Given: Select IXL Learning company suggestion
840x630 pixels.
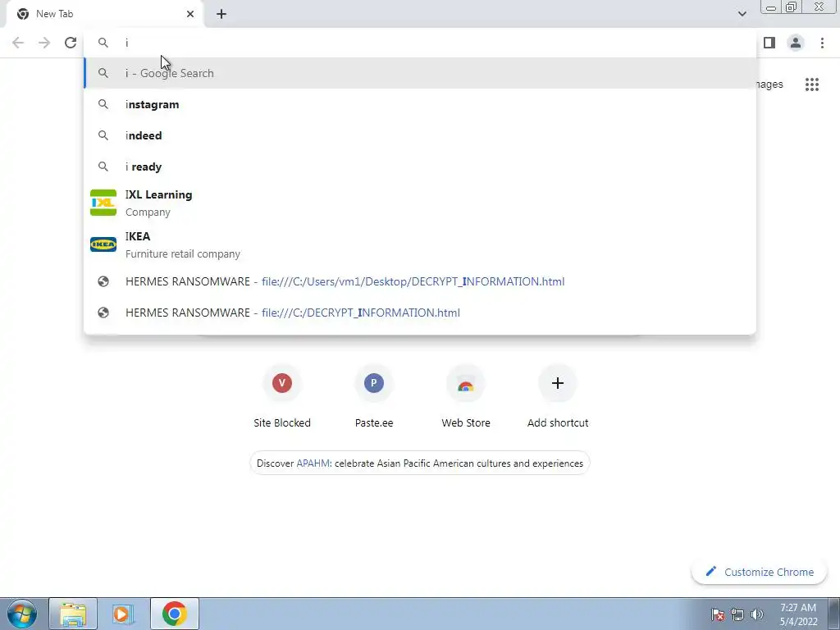Looking at the screenshot, I should pyautogui.click(x=421, y=203).
